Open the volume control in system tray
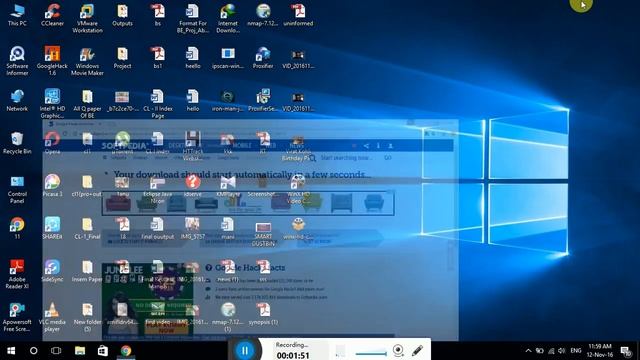 click(x=562, y=351)
